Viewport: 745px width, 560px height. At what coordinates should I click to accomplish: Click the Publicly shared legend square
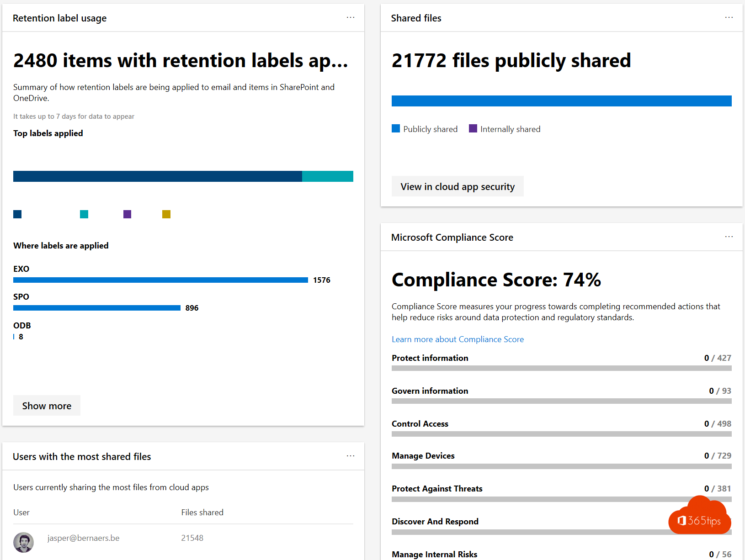coord(396,128)
